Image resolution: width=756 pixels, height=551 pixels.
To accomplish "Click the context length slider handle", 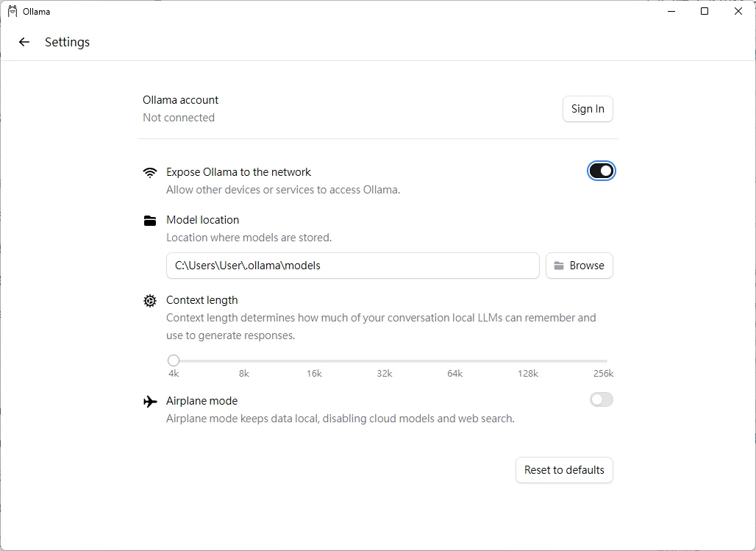I will coord(174,360).
